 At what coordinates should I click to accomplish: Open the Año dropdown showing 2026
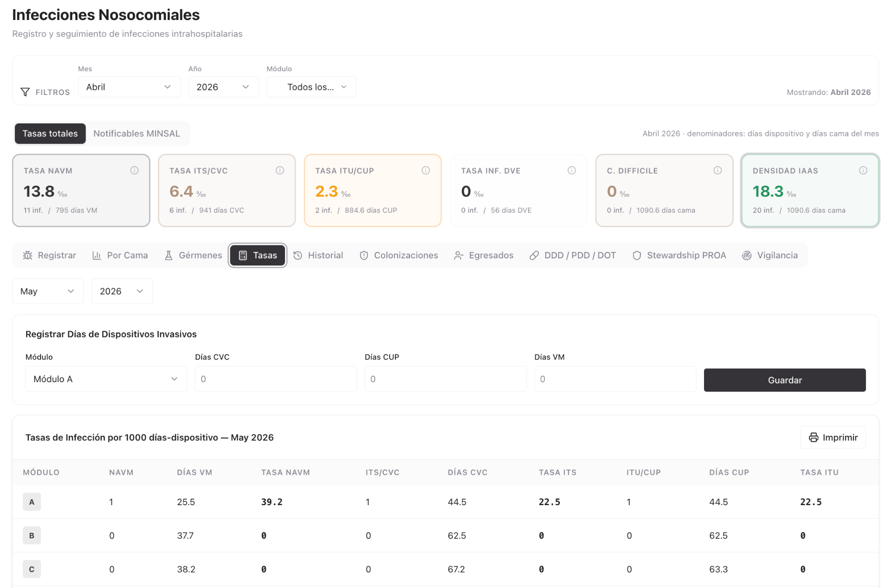[223, 87]
